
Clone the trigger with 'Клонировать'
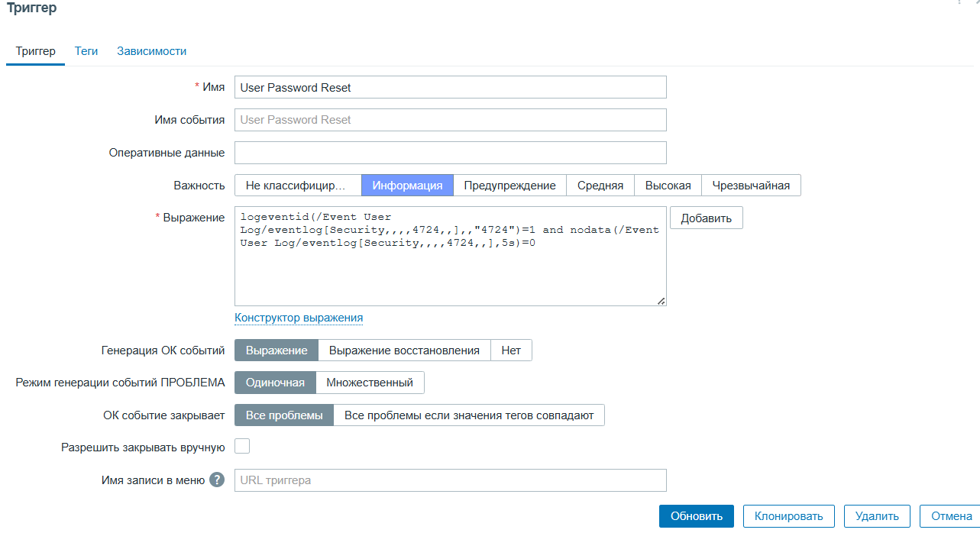[788, 516]
